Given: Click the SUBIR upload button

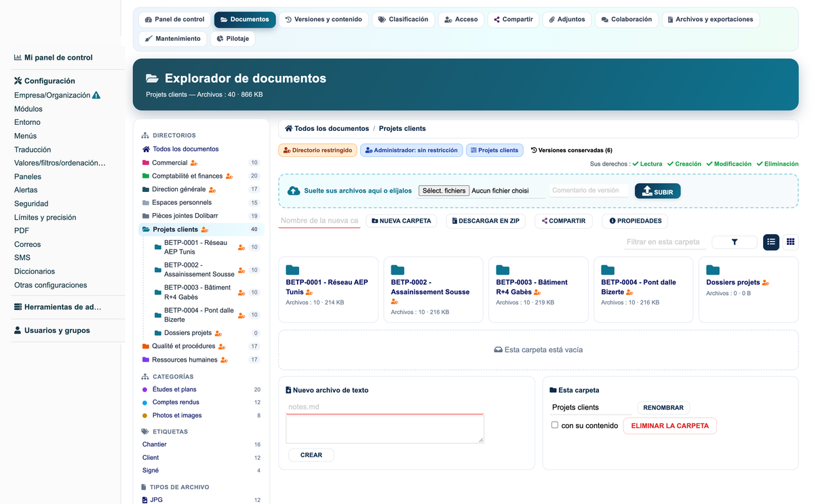Looking at the screenshot, I should 657,191.
